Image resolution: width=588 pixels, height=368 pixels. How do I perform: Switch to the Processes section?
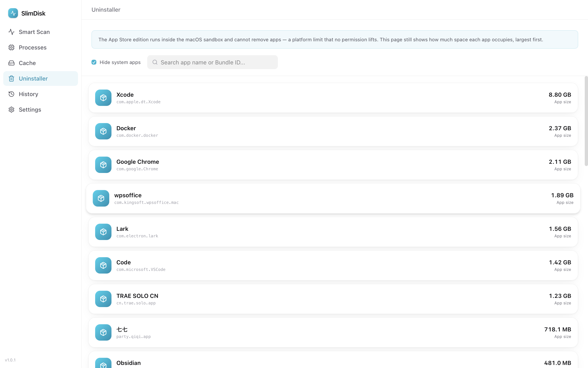(41, 47)
